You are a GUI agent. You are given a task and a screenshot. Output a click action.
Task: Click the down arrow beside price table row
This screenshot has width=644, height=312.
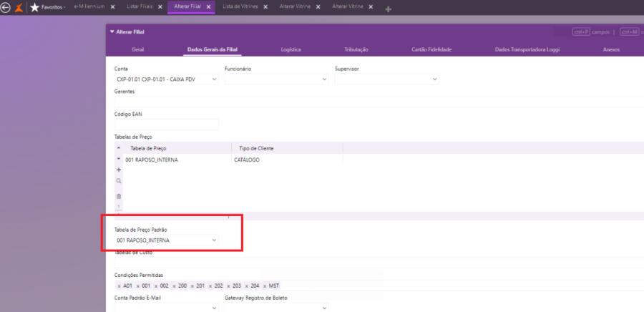(119, 159)
